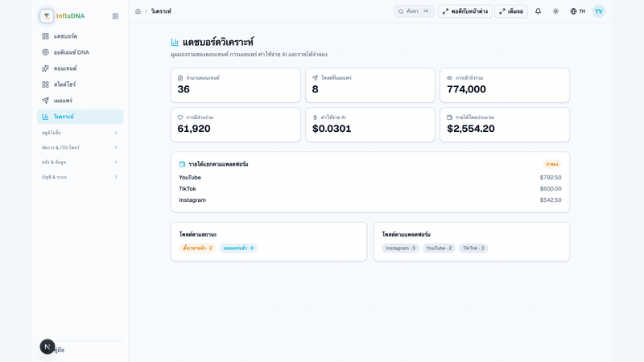Click the content count value 36

(x=184, y=89)
